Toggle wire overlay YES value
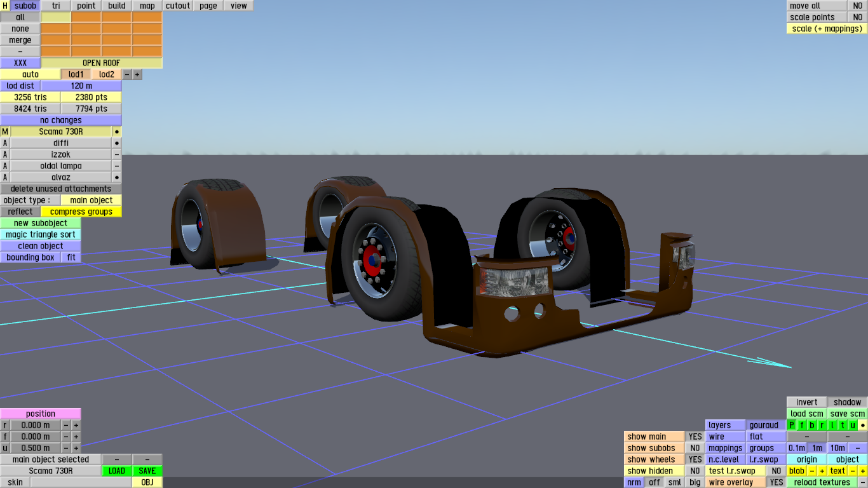The height and width of the screenshot is (488, 868). 776,482
